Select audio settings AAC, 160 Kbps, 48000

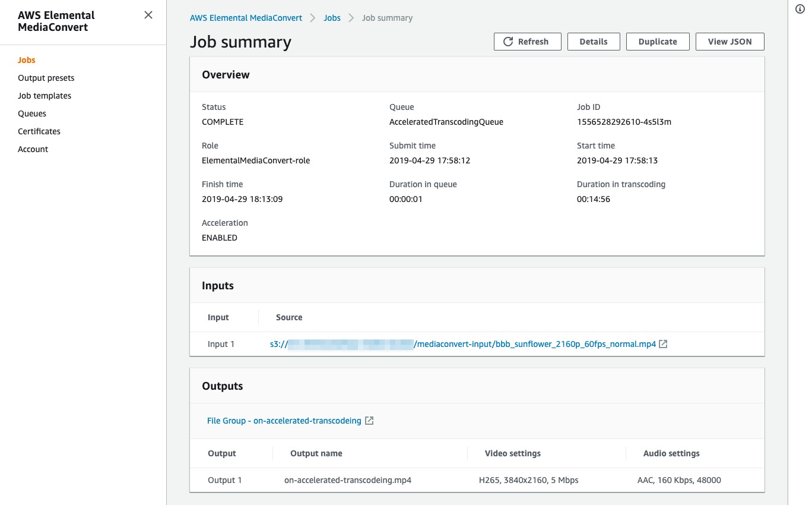coord(679,480)
